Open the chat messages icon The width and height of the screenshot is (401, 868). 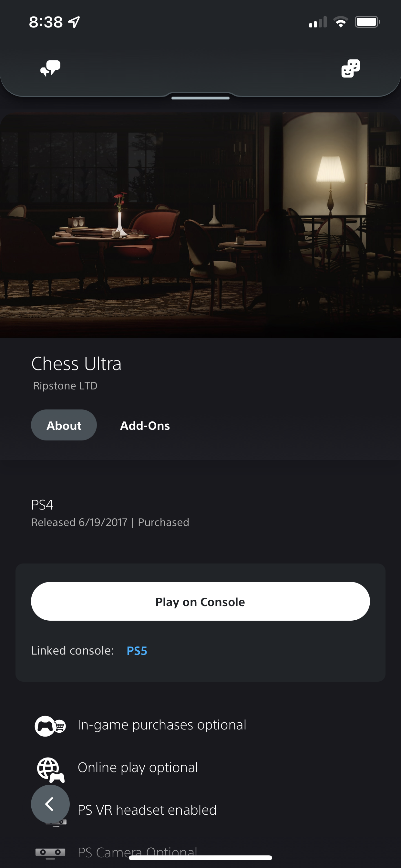tap(50, 68)
